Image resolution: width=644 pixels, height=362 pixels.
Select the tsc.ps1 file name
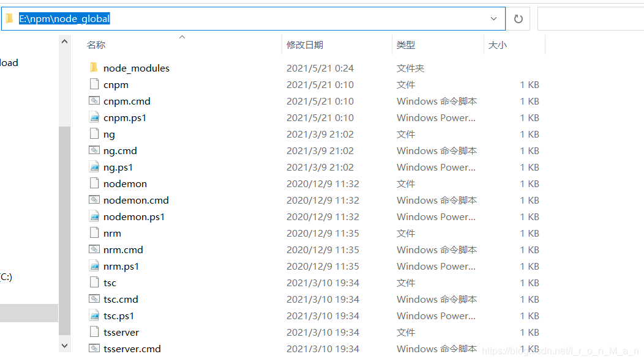coord(119,316)
